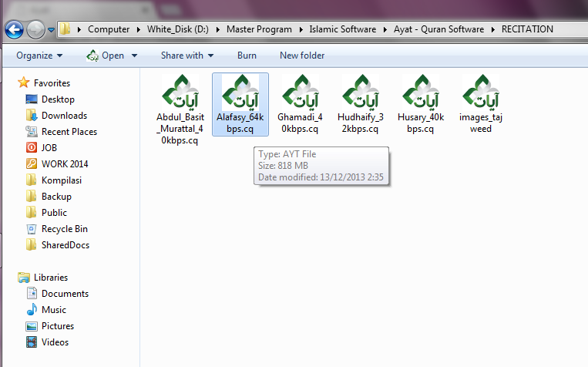588x367 pixels.
Task: Select Computer in the address breadcrumb
Action: pos(109,29)
